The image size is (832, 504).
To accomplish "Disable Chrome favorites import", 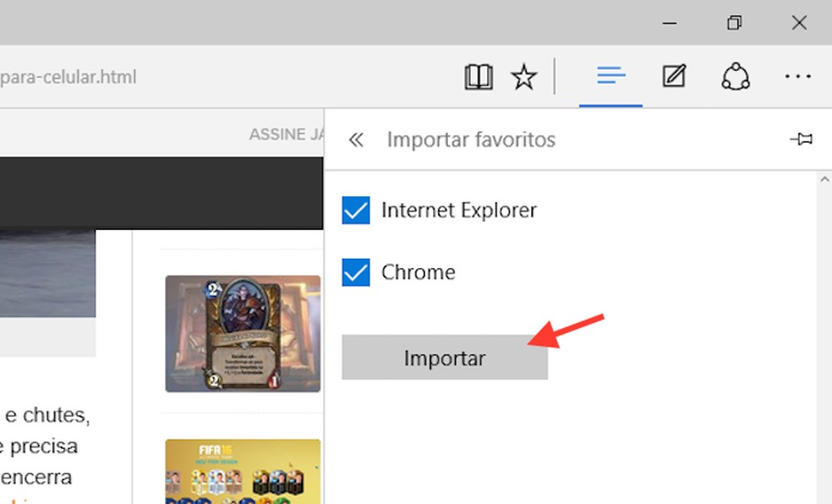I will [x=356, y=271].
